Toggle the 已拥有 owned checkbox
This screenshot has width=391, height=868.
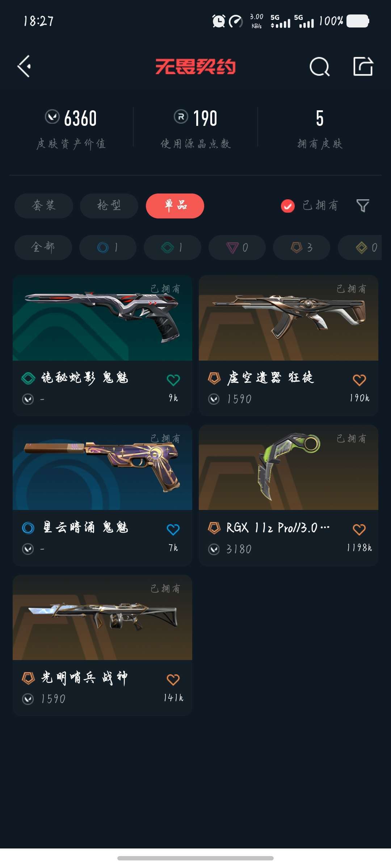288,206
